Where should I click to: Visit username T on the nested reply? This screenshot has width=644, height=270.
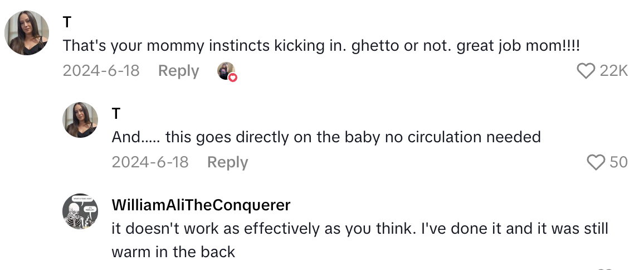pos(116,113)
